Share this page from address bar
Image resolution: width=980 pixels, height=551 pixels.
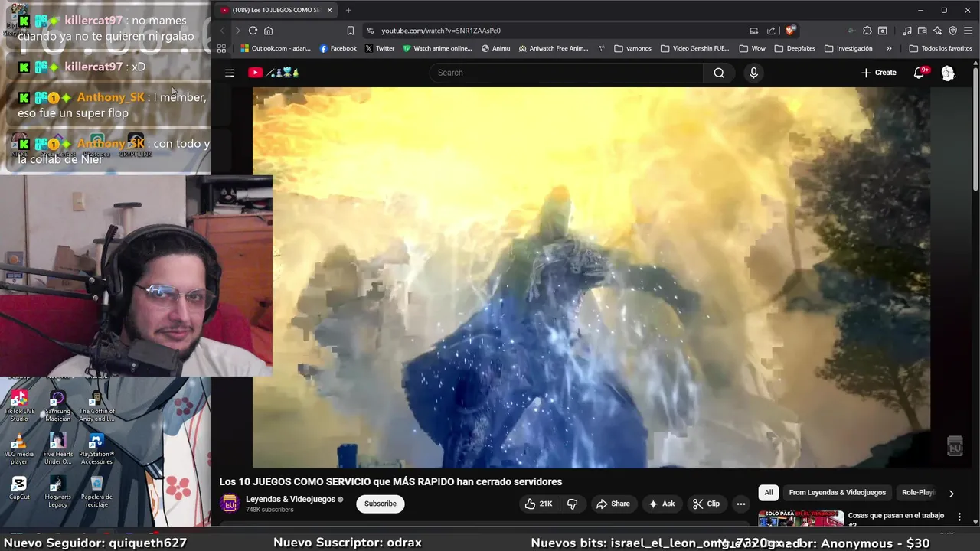point(771,31)
